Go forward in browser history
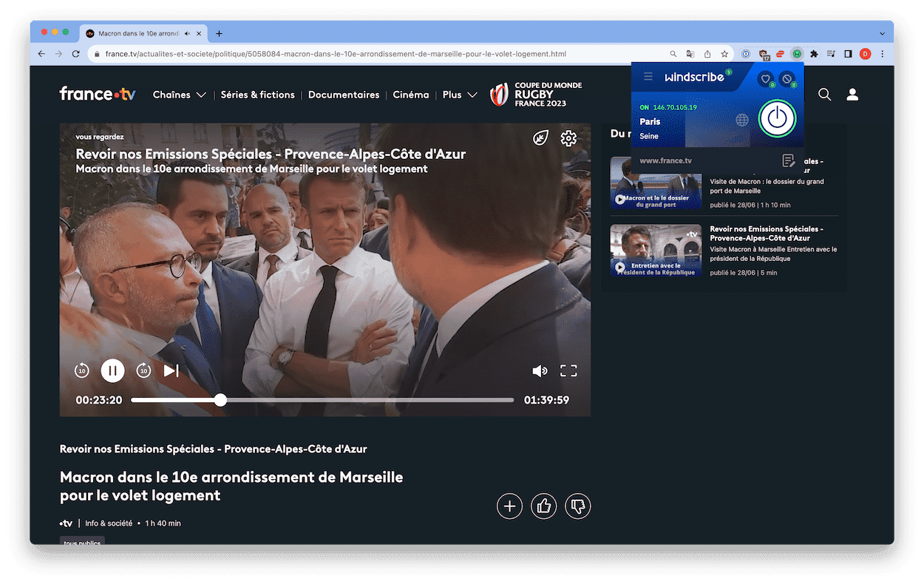Viewport: 924px width, 584px height. click(58, 54)
